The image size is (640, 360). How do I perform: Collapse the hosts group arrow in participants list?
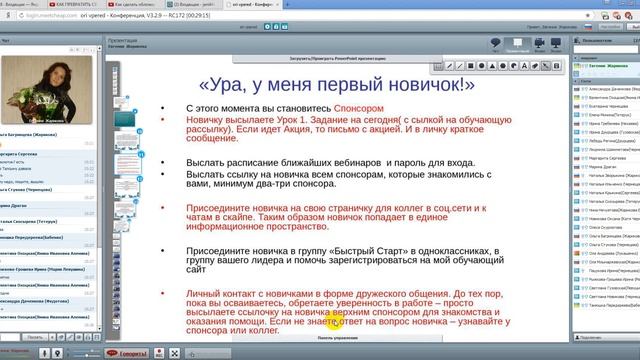coord(576,58)
